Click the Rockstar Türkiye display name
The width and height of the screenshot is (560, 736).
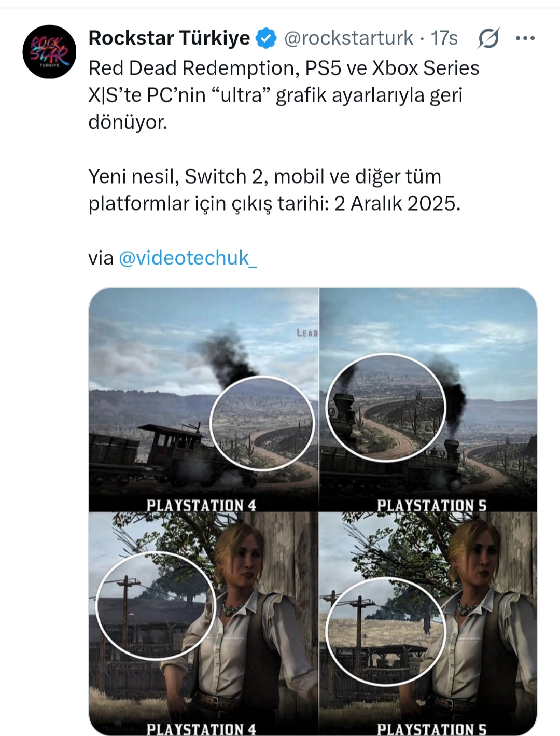[169, 38]
